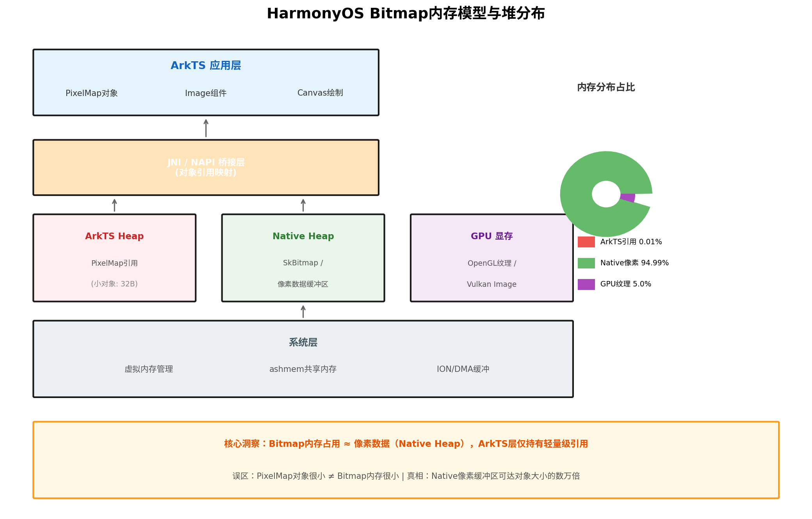The height and width of the screenshot is (519, 812).
Task: Click the OpenGL纹理 / text
Action: coord(492,263)
